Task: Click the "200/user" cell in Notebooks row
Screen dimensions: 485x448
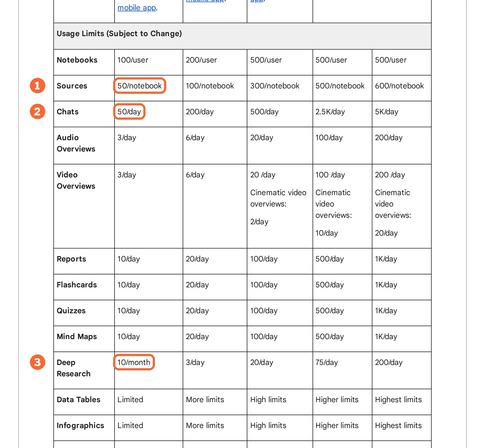Action: [201, 60]
